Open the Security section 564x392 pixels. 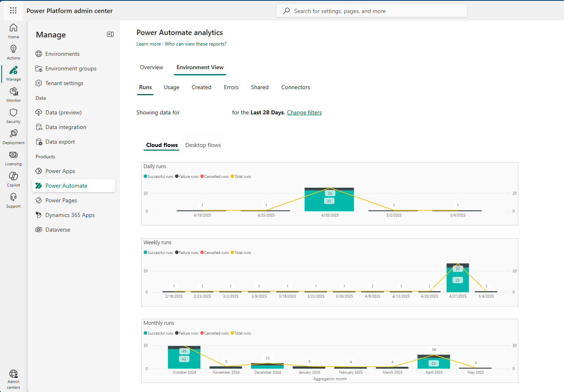coord(13,115)
